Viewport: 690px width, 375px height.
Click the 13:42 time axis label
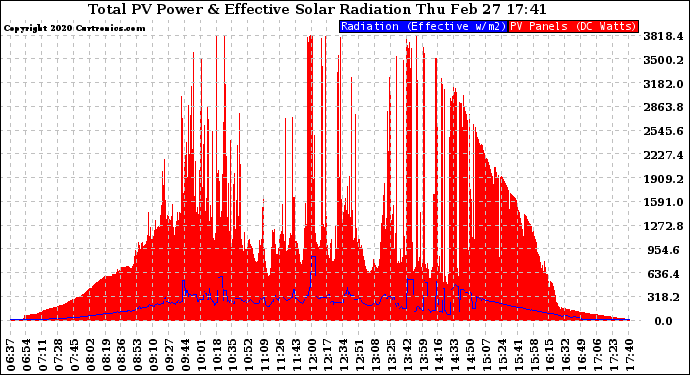coord(407,355)
